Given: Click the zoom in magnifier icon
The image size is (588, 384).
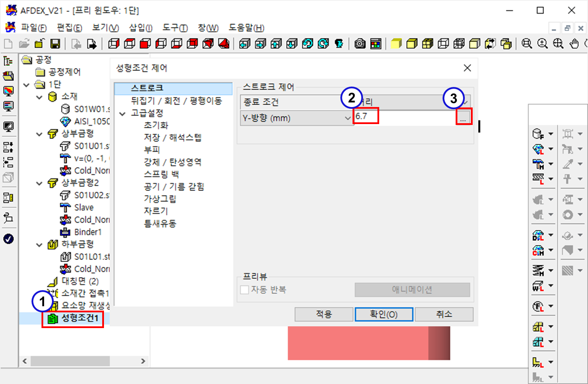Looking at the screenshot, I should point(542,44).
